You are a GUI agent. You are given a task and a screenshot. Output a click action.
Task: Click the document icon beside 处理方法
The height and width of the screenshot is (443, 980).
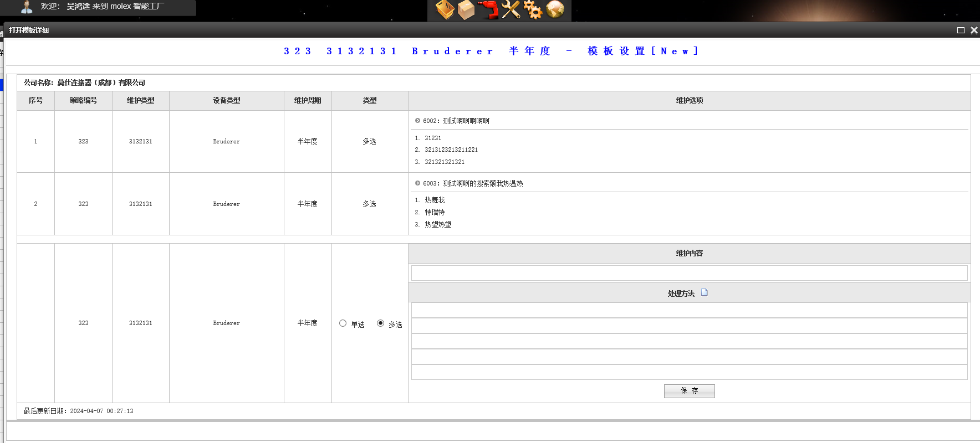point(705,292)
